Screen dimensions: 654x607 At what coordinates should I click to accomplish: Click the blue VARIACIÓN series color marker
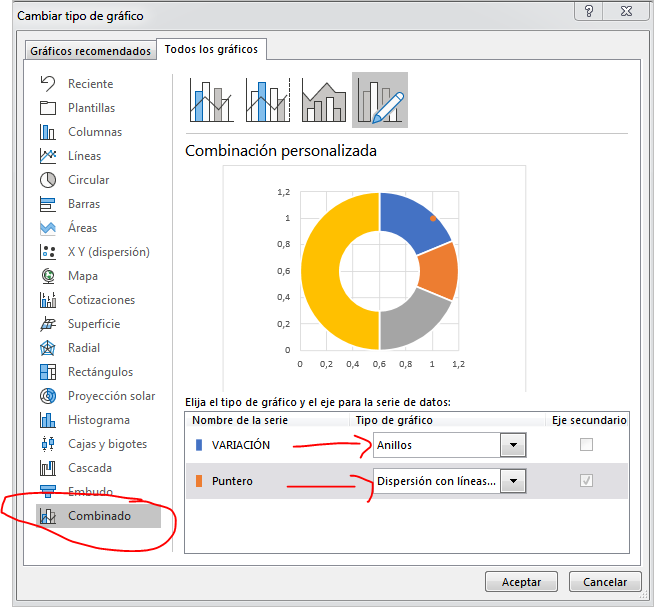[199, 445]
